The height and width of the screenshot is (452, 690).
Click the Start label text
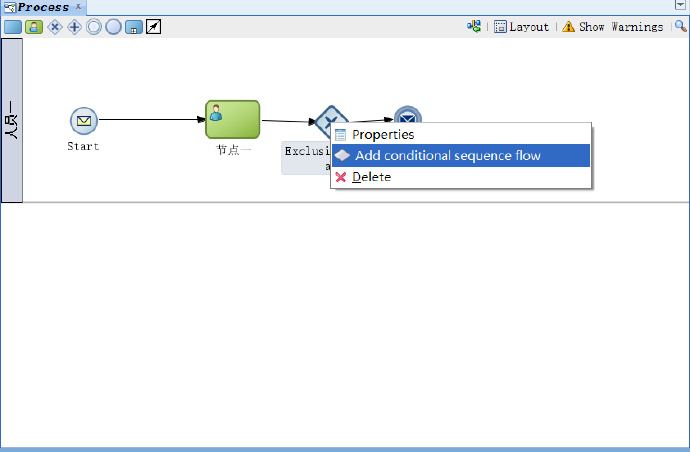(83, 147)
